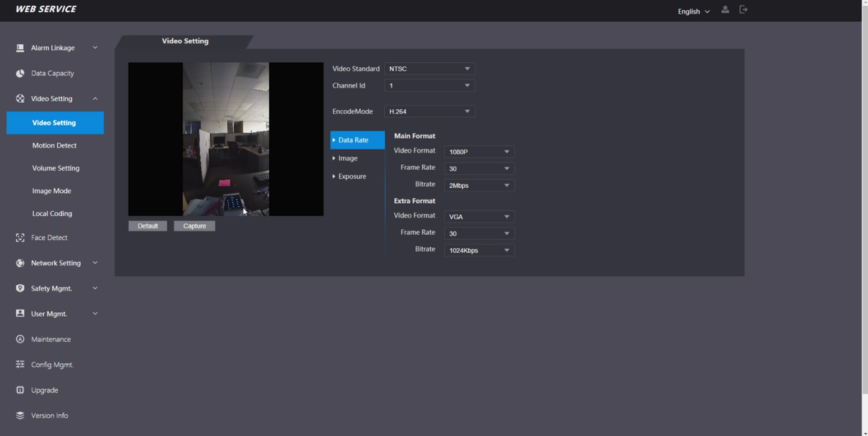Click the Version Info layers icon
The image size is (868, 436).
pyautogui.click(x=20, y=416)
